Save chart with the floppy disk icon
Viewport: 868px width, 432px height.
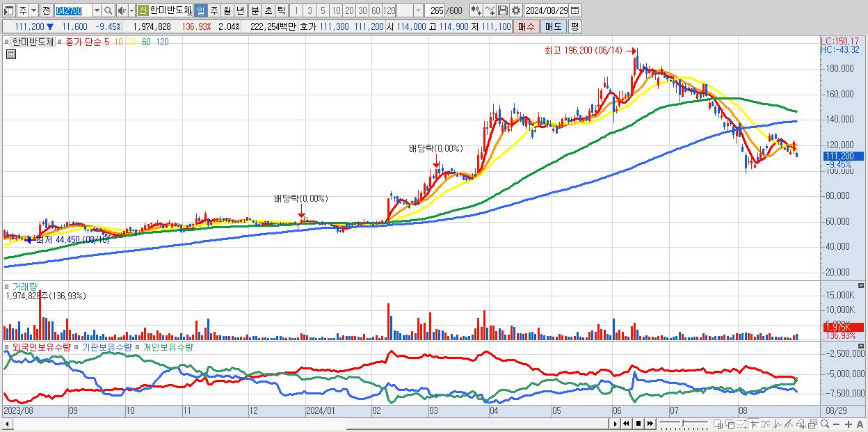(503, 10)
